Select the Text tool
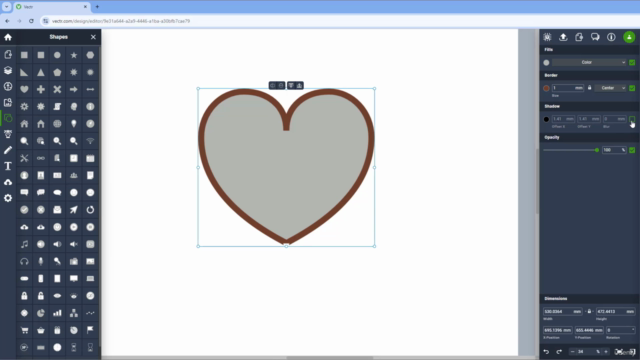The height and width of the screenshot is (360, 640). point(8,166)
